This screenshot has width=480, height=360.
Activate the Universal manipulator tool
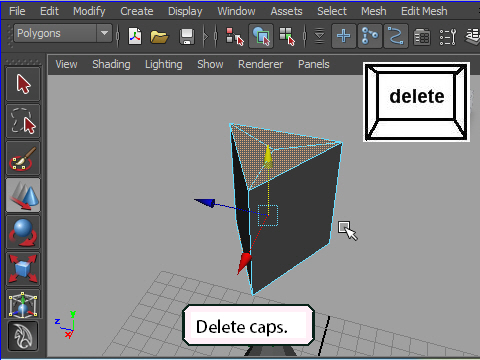(23, 304)
